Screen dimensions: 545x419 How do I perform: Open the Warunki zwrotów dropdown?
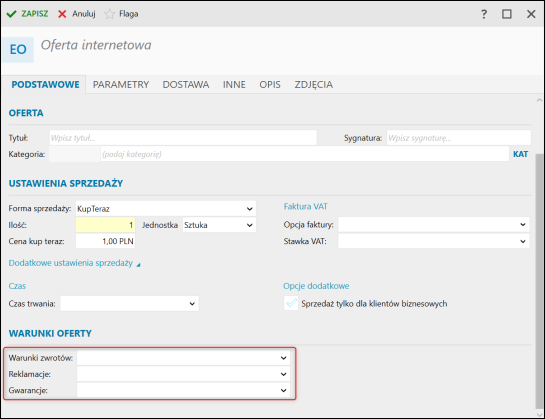coord(183,358)
